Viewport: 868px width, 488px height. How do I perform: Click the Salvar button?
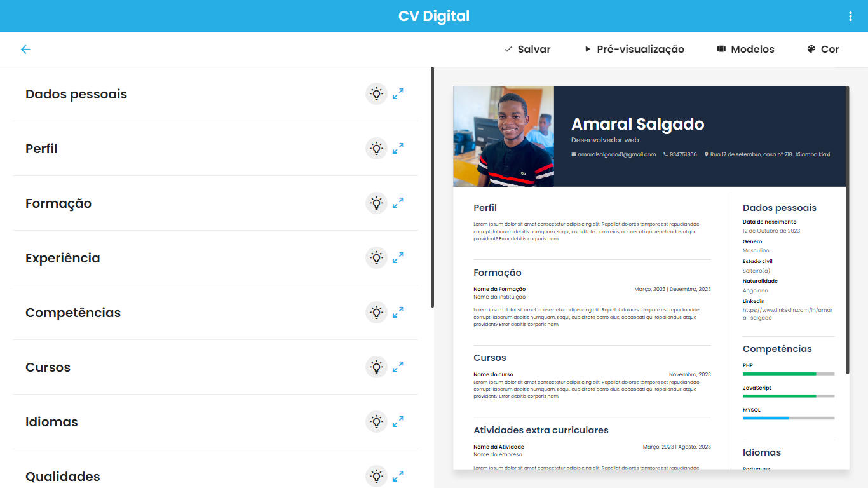tap(527, 49)
